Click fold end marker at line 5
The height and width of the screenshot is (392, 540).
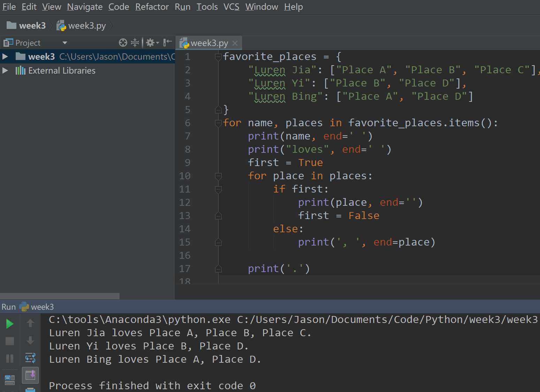[x=218, y=110]
